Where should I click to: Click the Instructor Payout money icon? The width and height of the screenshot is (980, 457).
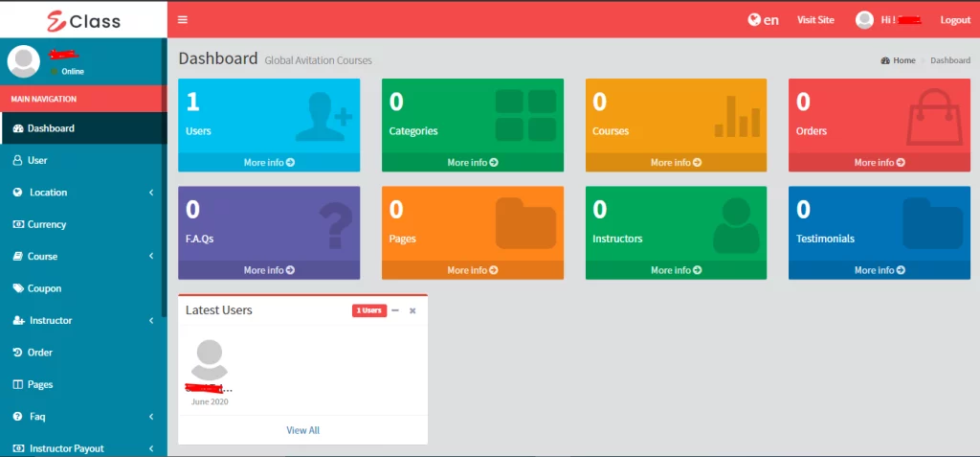[18, 448]
